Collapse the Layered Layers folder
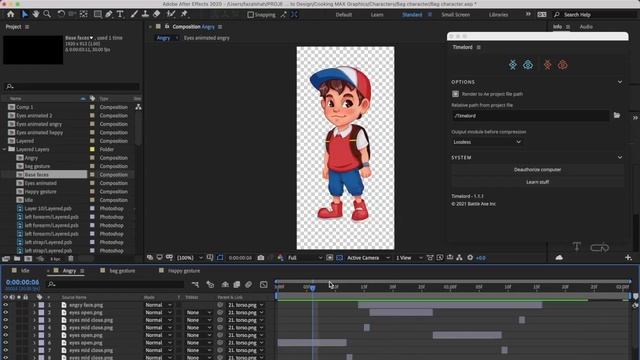 coord(4,149)
